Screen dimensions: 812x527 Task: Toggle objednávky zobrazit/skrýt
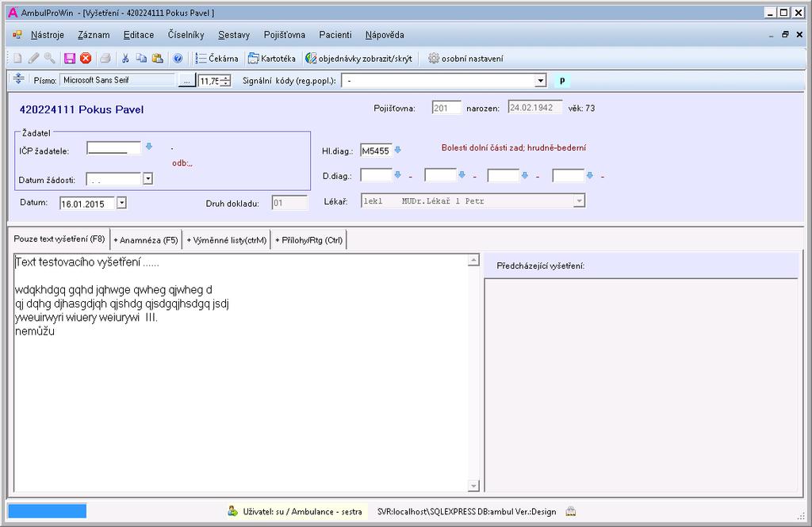(x=359, y=59)
